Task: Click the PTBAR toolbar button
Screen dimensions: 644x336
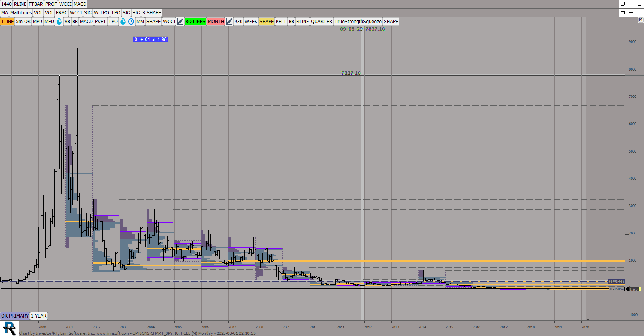Action: (36, 4)
